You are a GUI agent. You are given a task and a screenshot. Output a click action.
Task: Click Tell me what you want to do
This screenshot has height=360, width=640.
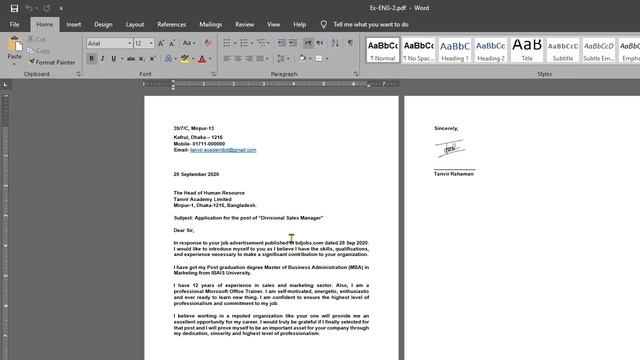371,24
